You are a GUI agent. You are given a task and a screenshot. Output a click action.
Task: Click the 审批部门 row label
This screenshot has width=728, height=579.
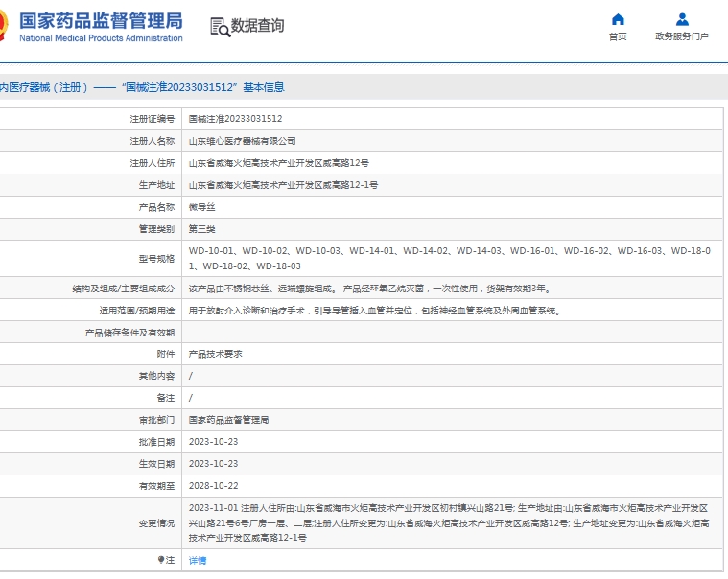(x=157, y=420)
